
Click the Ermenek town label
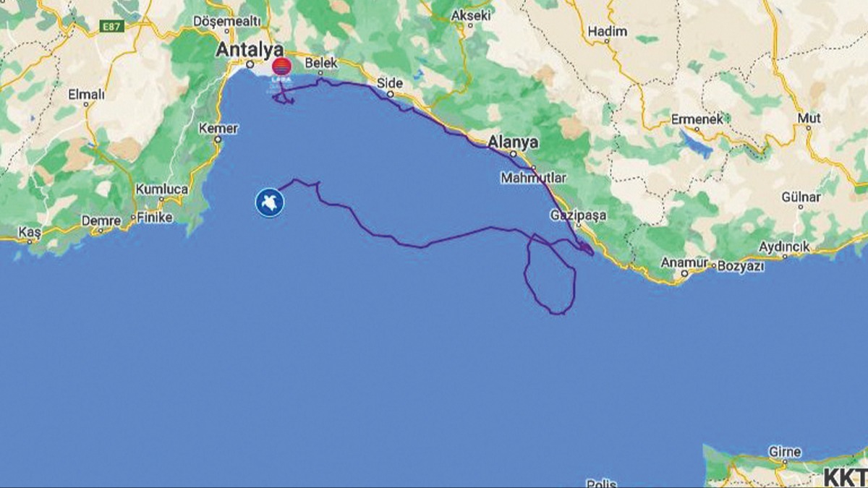[x=697, y=119]
